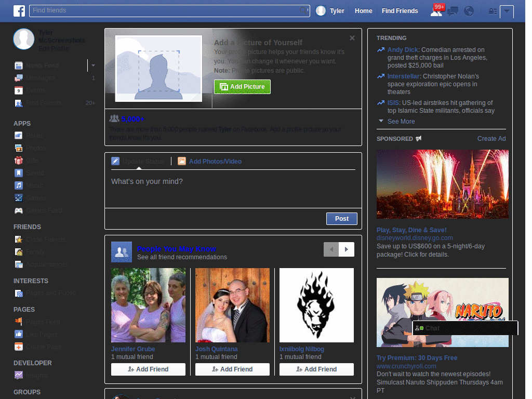Click Pages Feed flag icon
Image resolution: width=532 pixels, height=399 pixels.
click(x=19, y=322)
